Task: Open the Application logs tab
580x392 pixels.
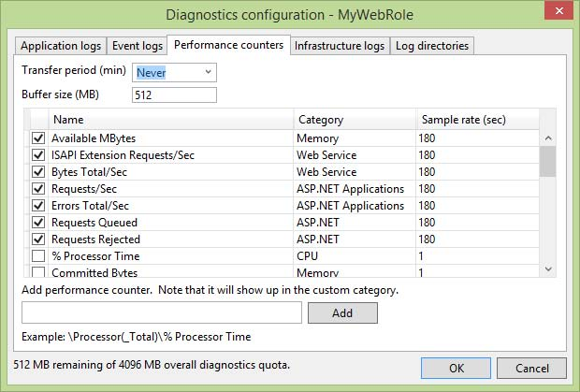Action: [61, 46]
